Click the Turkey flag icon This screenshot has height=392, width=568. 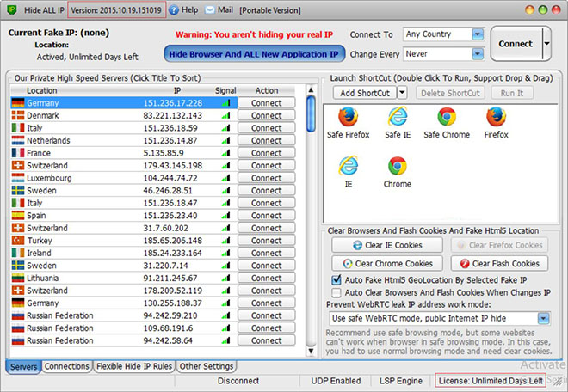[18, 241]
